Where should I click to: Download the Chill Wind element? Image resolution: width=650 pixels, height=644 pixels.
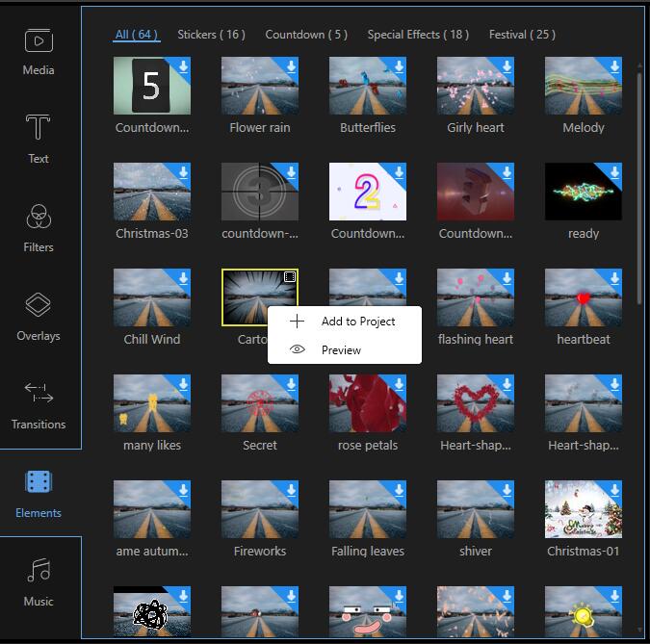pyautogui.click(x=184, y=278)
